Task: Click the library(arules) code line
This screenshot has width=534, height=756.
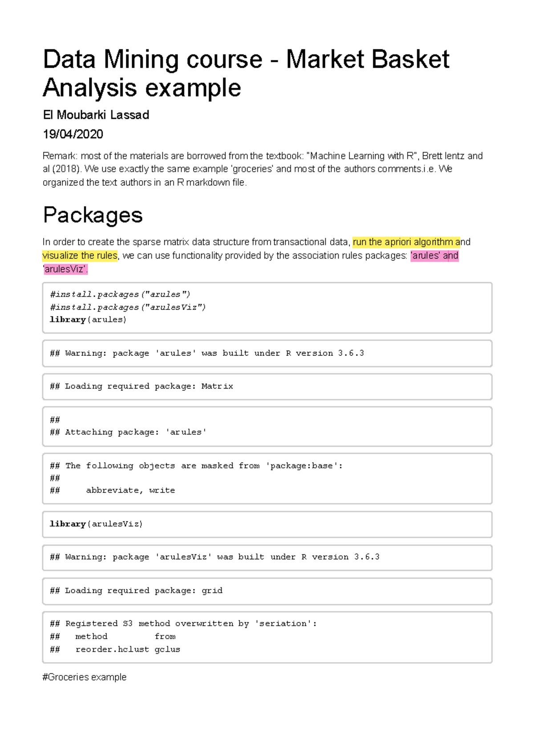Action: click(88, 320)
